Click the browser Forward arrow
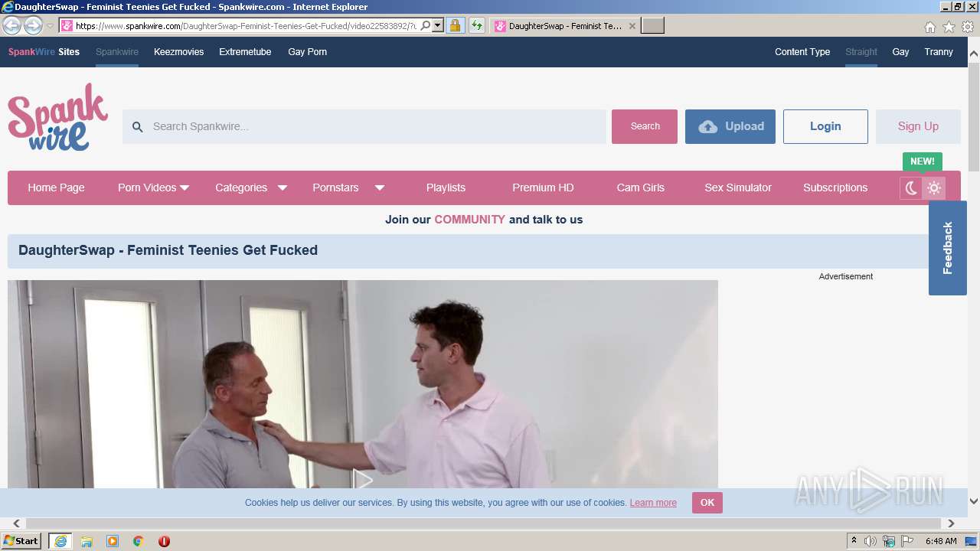Screen dimensions: 980x551 click(x=33, y=25)
